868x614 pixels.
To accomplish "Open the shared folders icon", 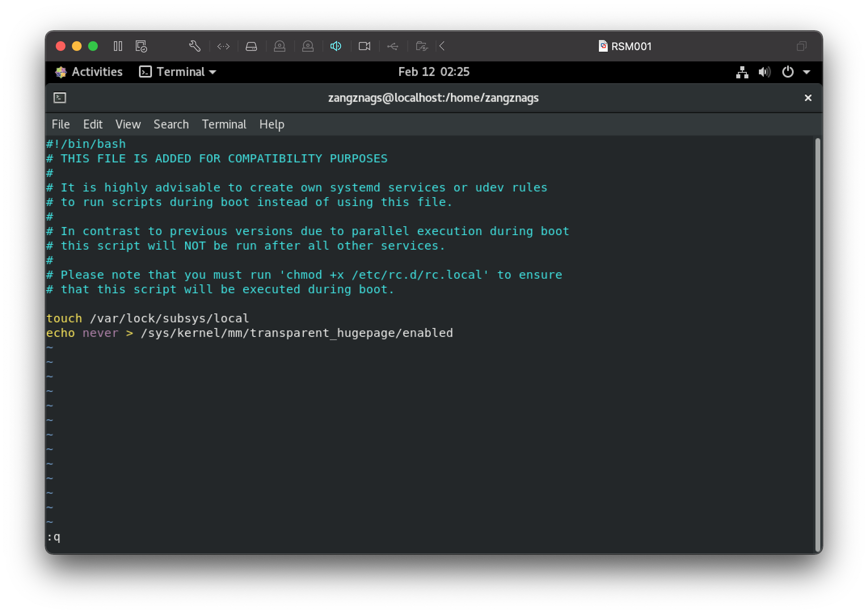I will click(421, 46).
